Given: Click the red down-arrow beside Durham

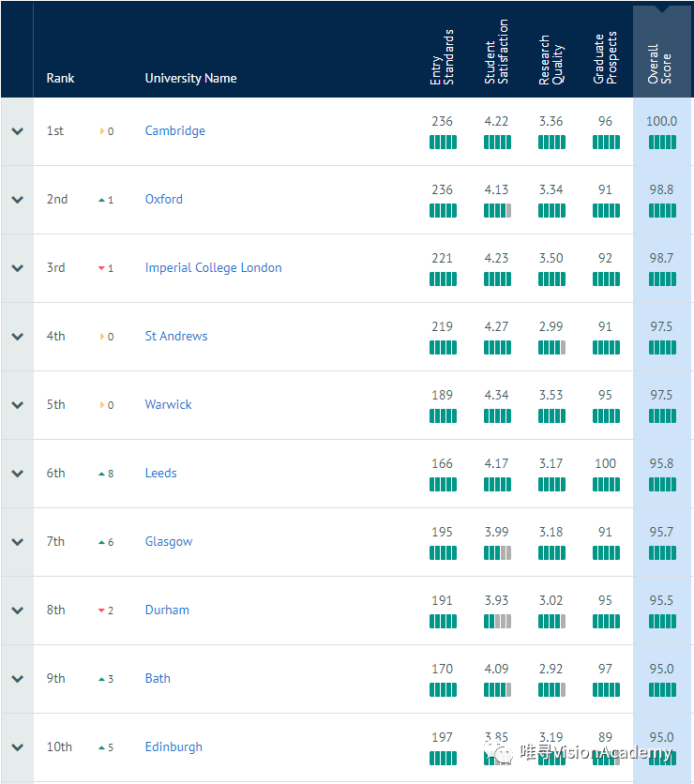Looking at the screenshot, I should click(103, 610).
